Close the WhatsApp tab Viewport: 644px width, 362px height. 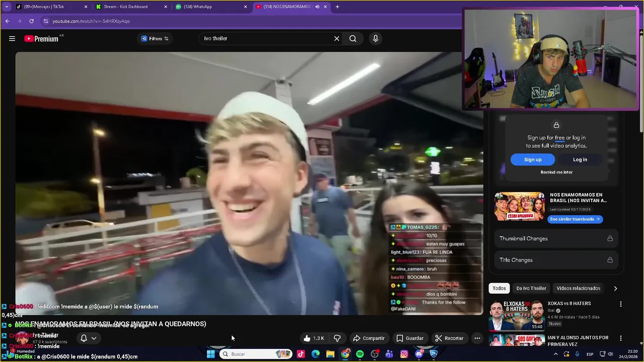point(246,7)
